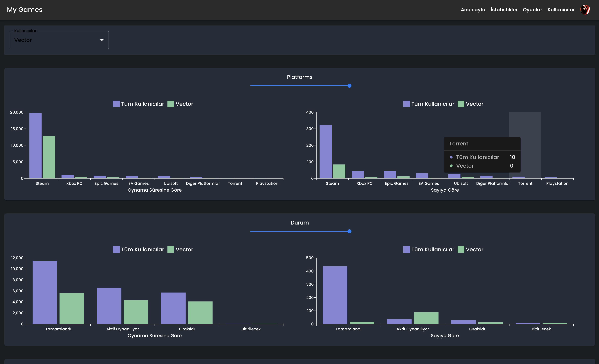Click the My Games logo title

(24, 10)
